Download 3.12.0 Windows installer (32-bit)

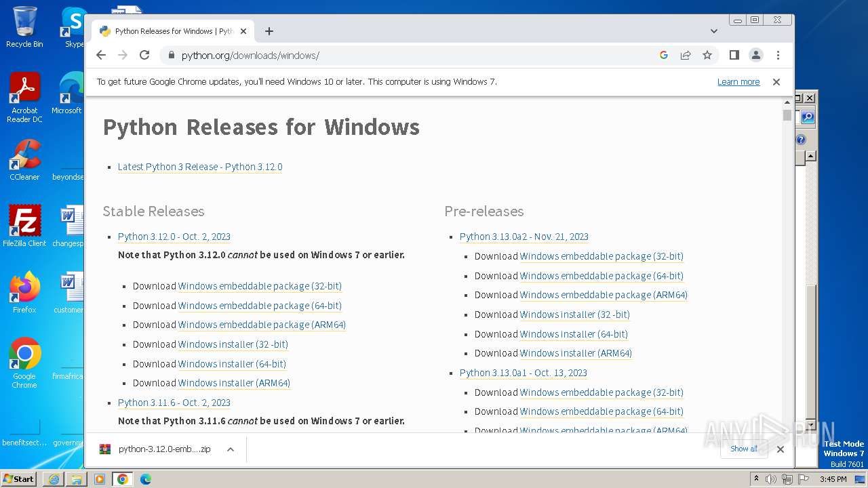[x=233, y=344]
